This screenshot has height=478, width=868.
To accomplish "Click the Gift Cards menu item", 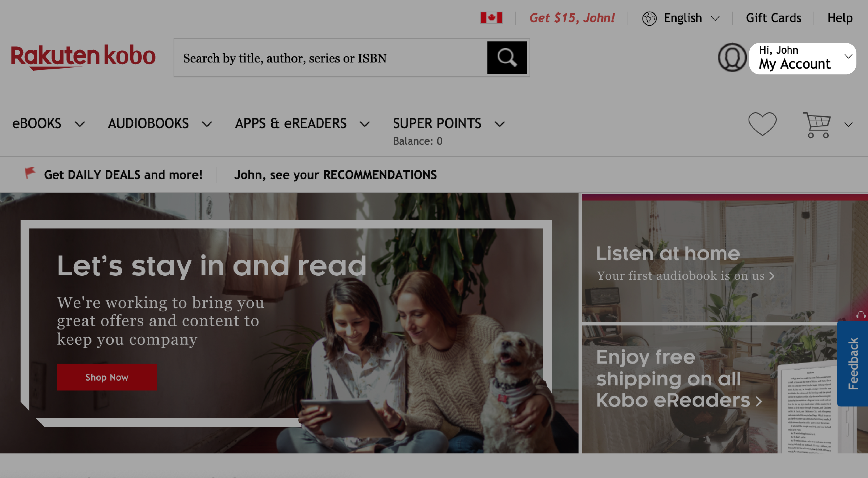I will pos(773,18).
